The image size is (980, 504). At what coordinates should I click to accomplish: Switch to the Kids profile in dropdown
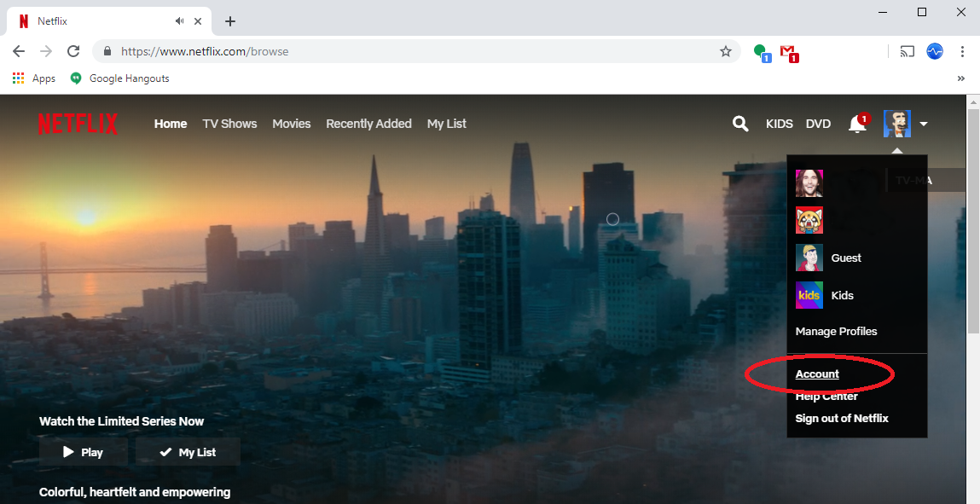point(825,295)
